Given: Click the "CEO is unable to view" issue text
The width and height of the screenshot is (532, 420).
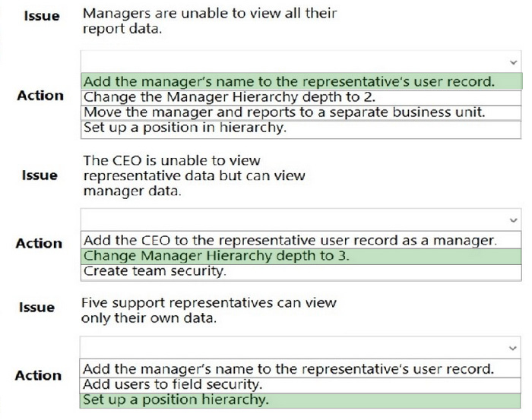Looking at the screenshot, I should 194,175.
